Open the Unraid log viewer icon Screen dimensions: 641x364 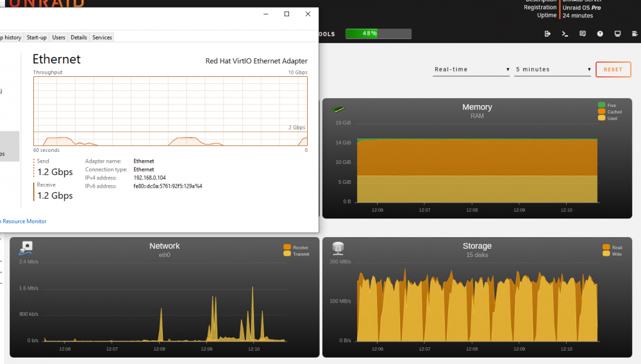pos(635,33)
